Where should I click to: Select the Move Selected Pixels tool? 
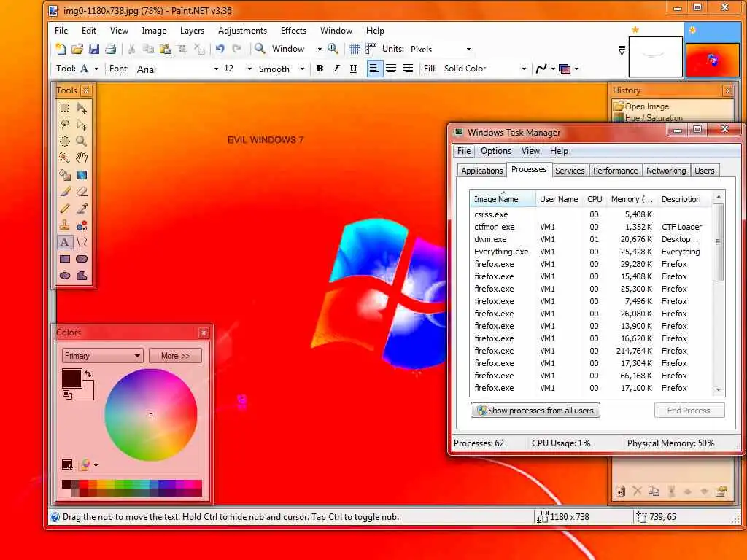[x=82, y=108]
